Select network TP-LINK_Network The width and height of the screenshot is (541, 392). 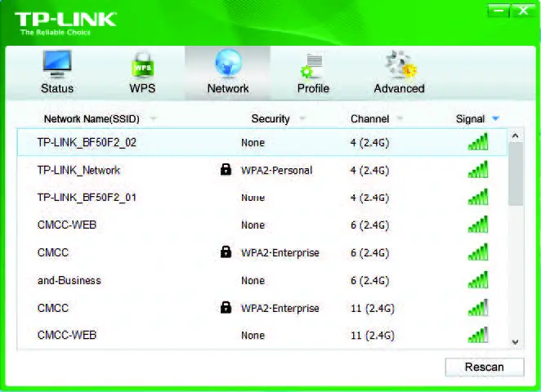click(x=262, y=170)
